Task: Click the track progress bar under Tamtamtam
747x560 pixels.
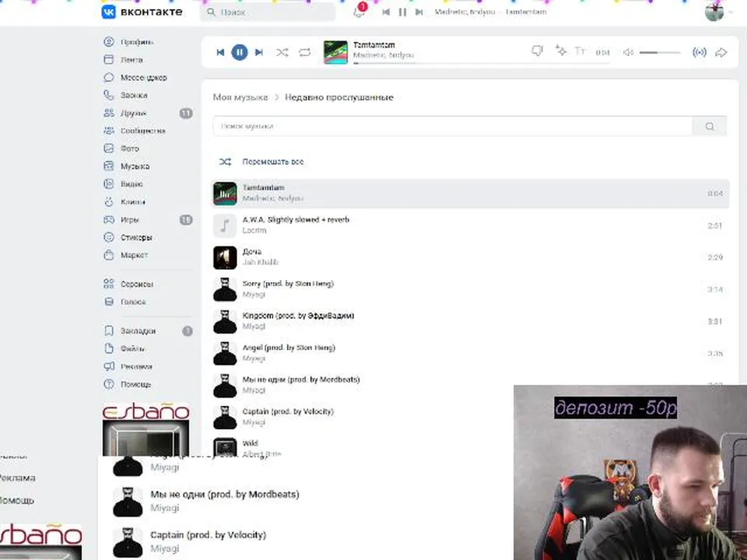Action: pos(481,63)
